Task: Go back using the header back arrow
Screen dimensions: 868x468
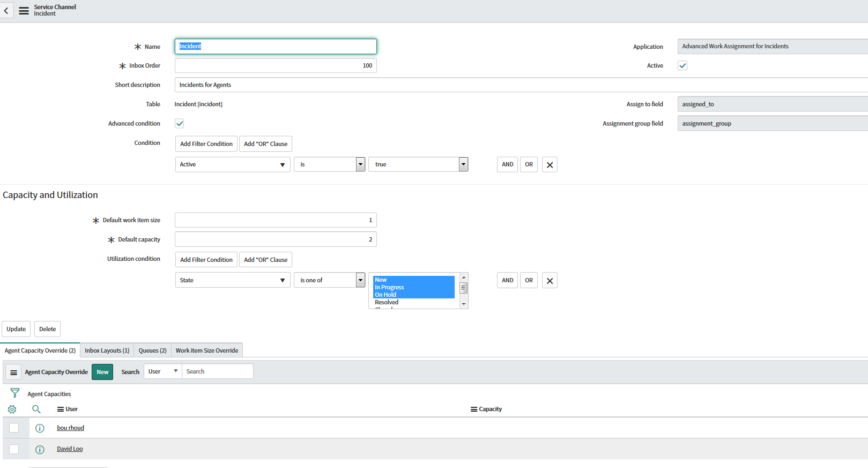Action: [6, 11]
